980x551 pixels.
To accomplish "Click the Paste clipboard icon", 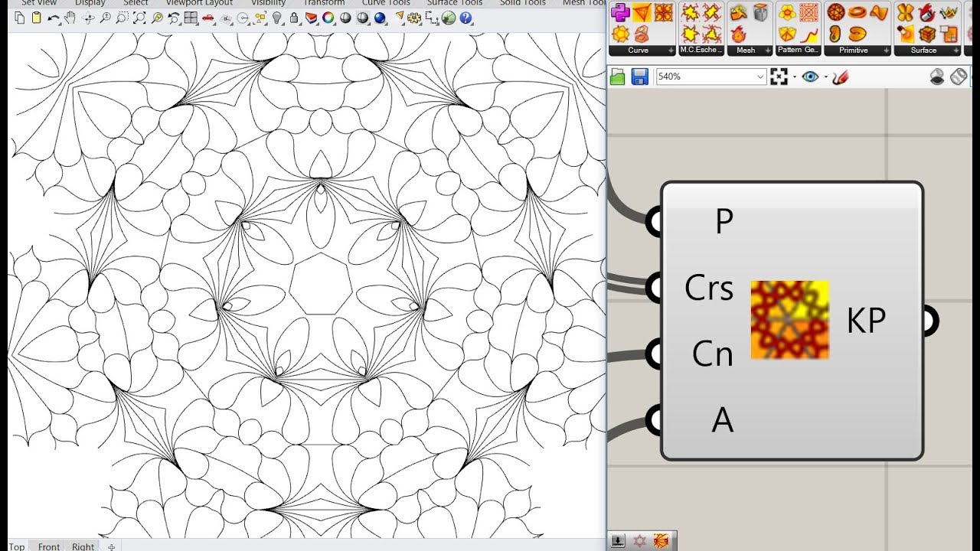I will [x=37, y=18].
